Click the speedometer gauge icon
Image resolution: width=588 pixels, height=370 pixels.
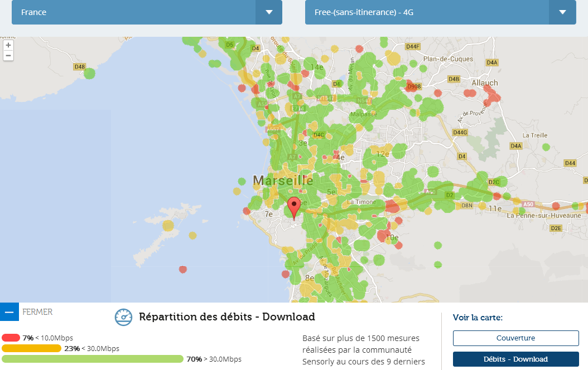[x=123, y=317]
